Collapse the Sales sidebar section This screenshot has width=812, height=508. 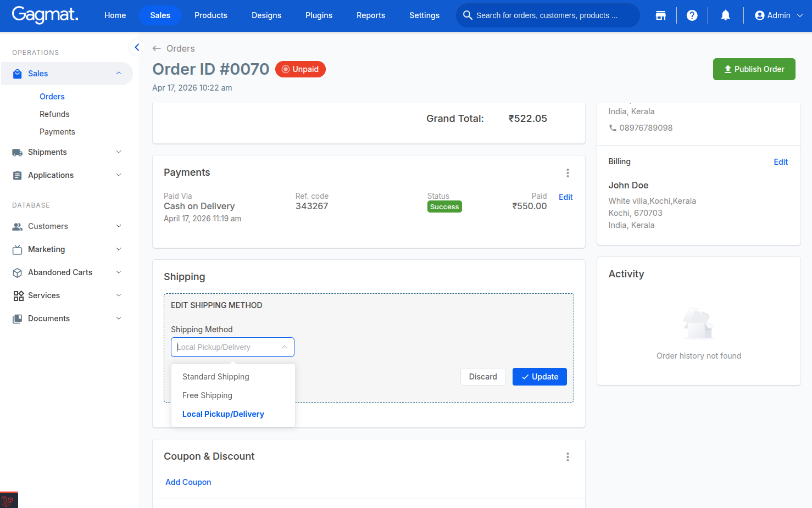119,74
